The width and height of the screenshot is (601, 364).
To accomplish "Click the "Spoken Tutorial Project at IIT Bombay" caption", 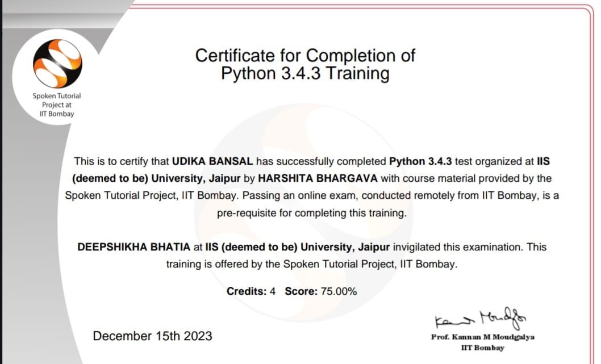I will (57, 104).
